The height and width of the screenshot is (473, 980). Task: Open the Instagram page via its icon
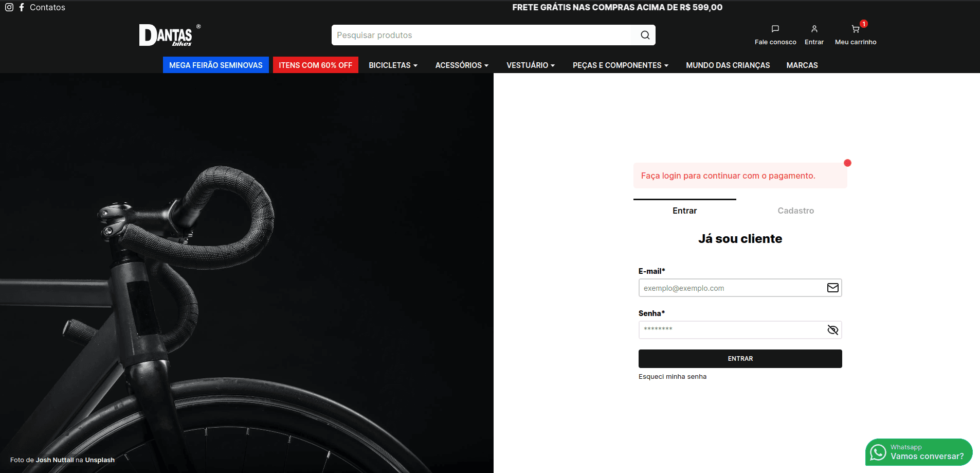(x=9, y=7)
